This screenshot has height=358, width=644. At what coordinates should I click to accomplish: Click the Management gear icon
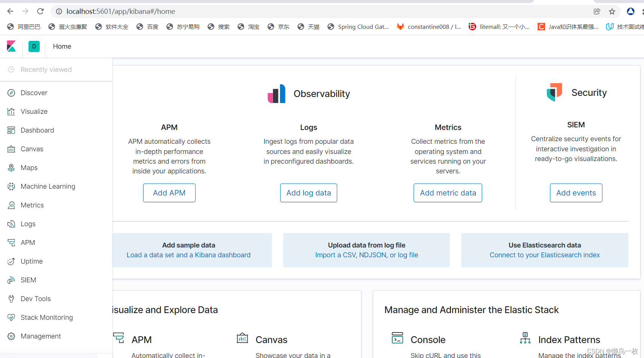pos(11,336)
